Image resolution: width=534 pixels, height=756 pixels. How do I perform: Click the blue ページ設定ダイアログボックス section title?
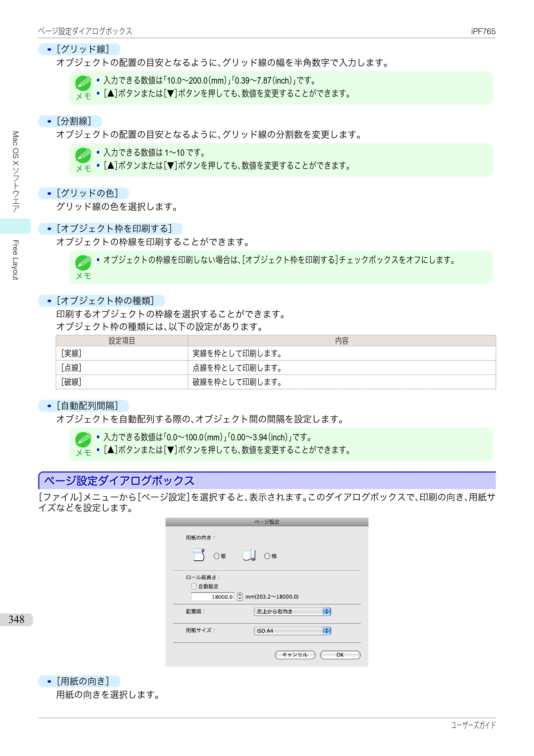[119, 481]
